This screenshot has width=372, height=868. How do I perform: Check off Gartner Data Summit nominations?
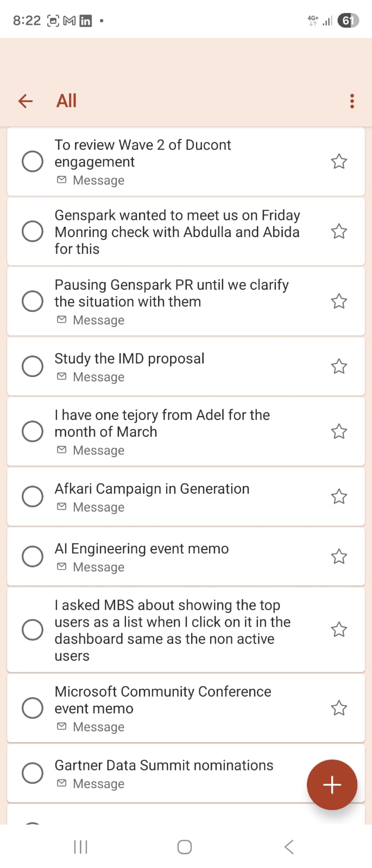click(x=33, y=773)
